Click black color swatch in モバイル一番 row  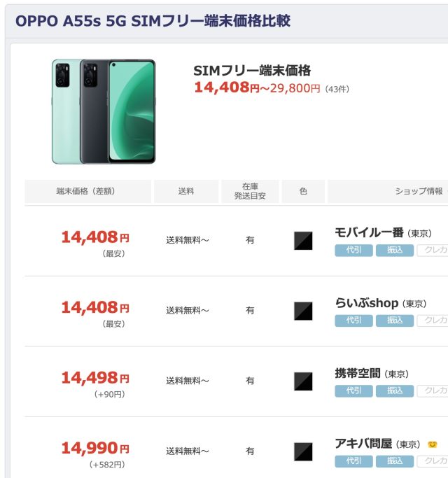tap(303, 241)
